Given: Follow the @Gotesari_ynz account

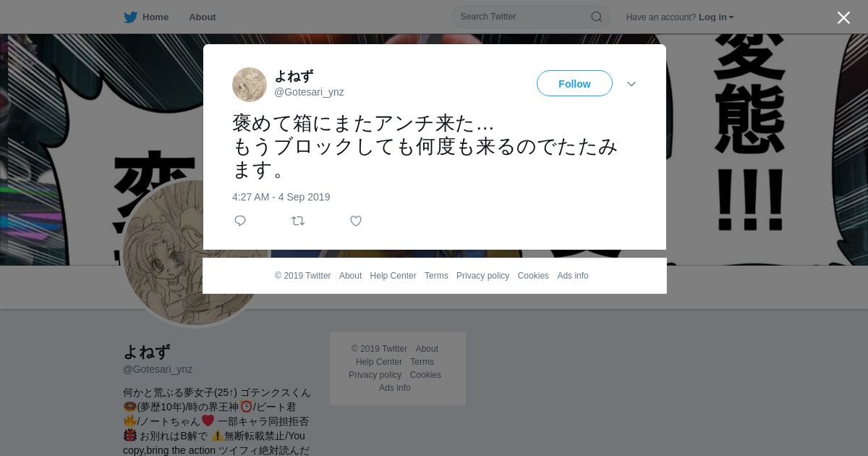Looking at the screenshot, I should click(574, 83).
